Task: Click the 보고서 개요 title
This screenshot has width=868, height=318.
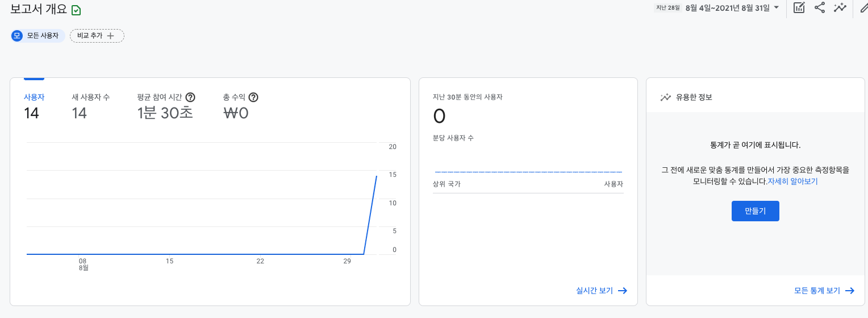Action: pyautogui.click(x=39, y=9)
